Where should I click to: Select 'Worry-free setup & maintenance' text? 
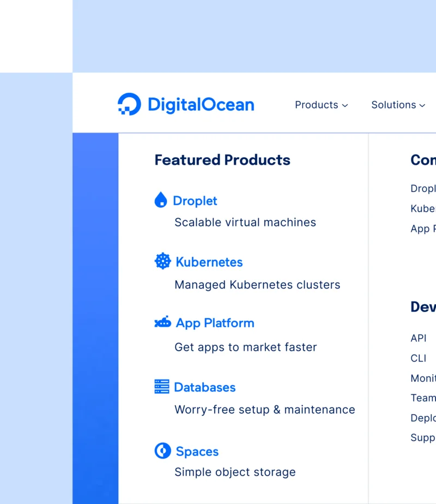[264, 410]
